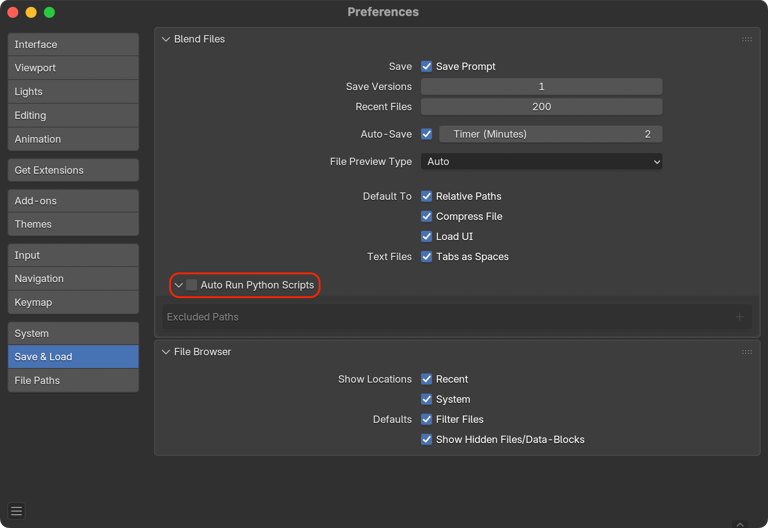Collapse the Blend Files panel
This screenshot has height=528, width=768.
[166, 39]
